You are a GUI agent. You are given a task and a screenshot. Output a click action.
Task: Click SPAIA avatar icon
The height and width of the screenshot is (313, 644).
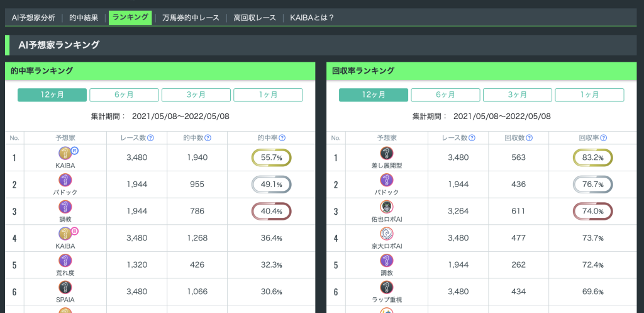pos(65,288)
